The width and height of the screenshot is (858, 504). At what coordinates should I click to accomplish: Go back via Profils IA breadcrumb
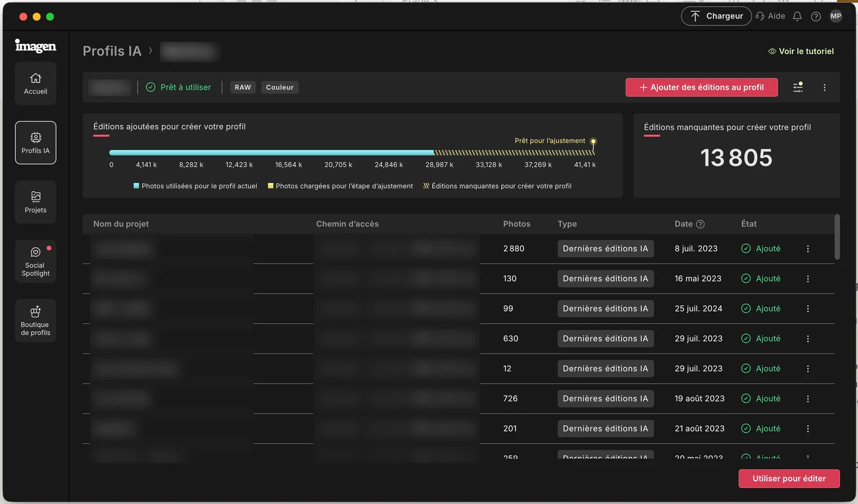(112, 51)
